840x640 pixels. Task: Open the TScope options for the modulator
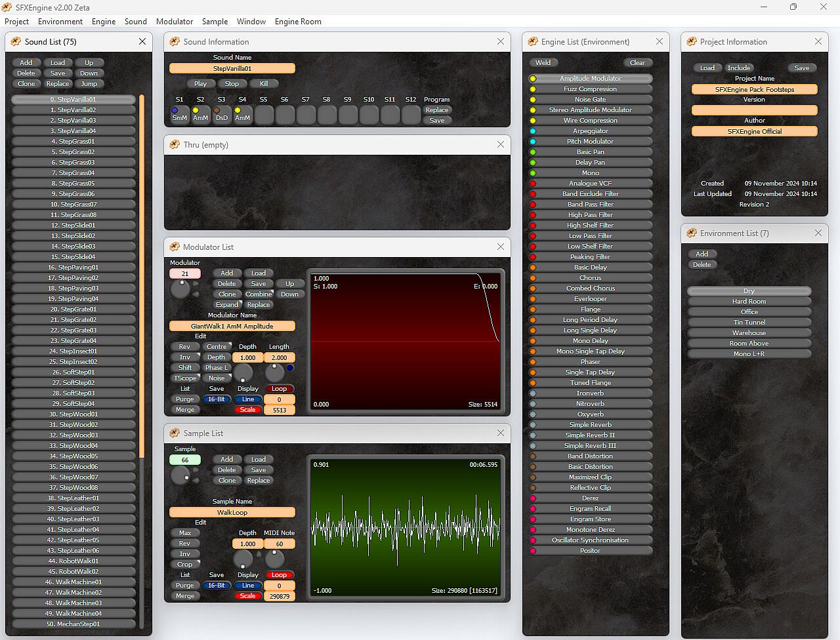point(185,378)
